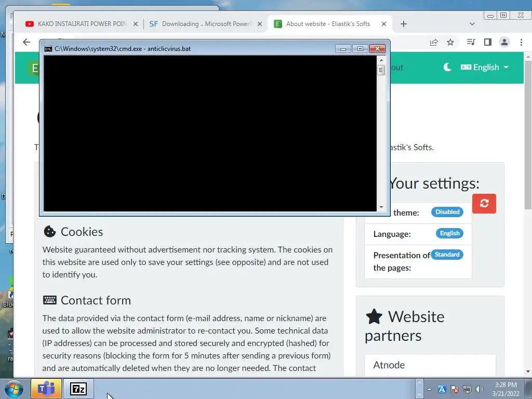Click the cmd window scroll up arrow
The width and height of the screenshot is (532, 399).
381,60
